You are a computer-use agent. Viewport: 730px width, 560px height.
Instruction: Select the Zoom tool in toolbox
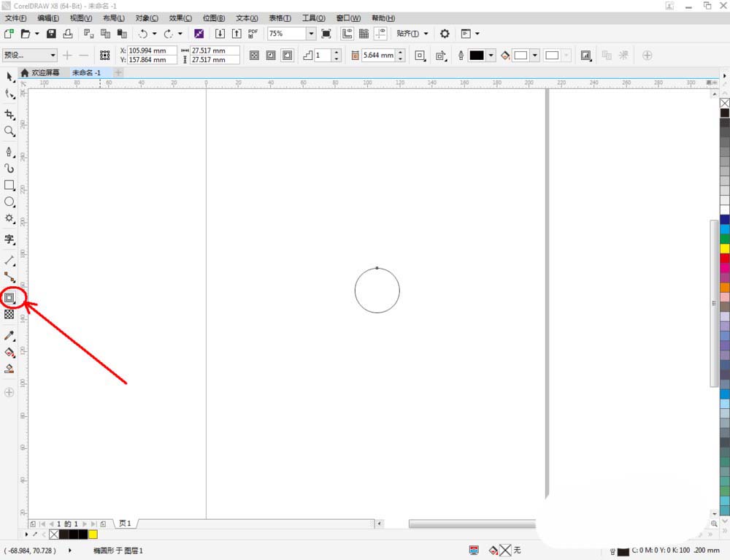pos(9,131)
